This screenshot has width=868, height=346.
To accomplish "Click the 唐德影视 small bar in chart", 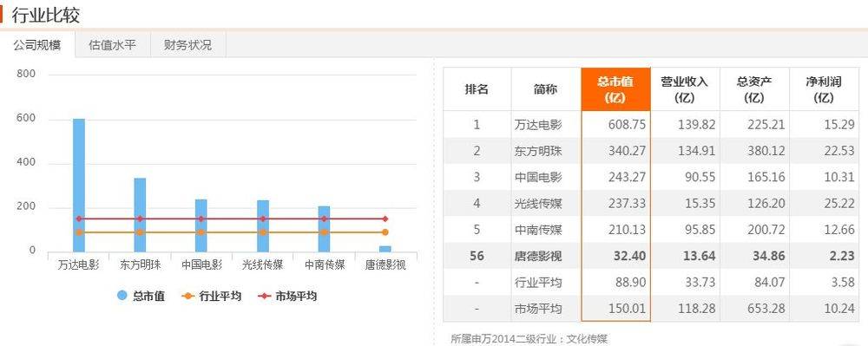I will coord(385,249).
